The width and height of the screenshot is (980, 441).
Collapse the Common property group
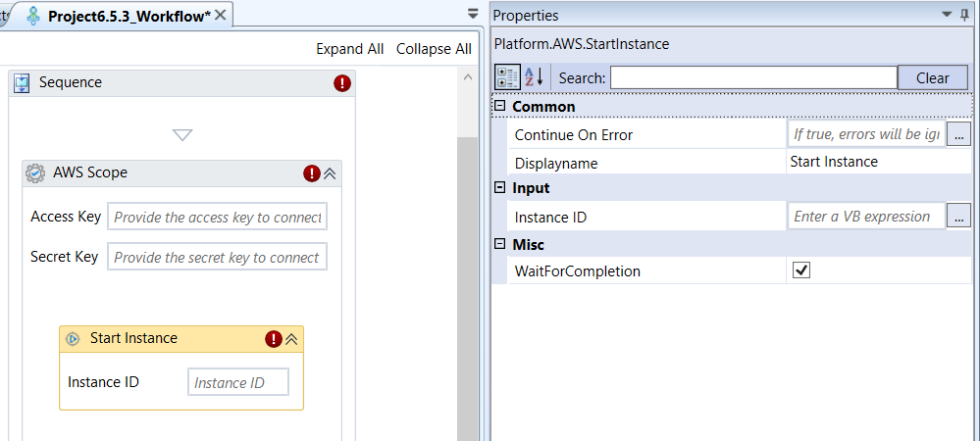click(499, 106)
